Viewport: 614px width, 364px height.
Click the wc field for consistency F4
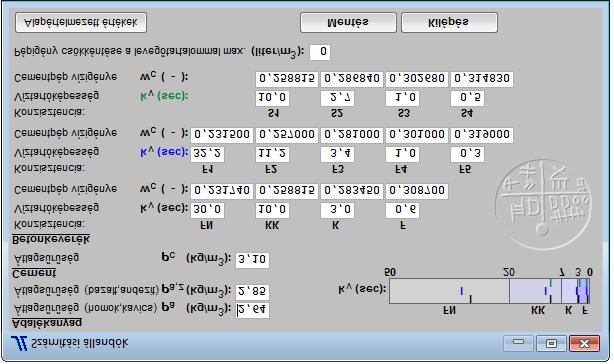[417, 135]
